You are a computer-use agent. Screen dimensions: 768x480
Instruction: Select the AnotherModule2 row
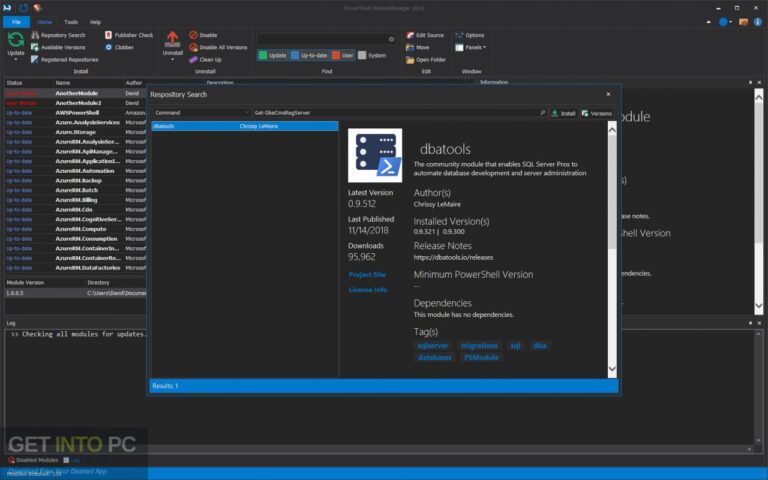click(76, 103)
